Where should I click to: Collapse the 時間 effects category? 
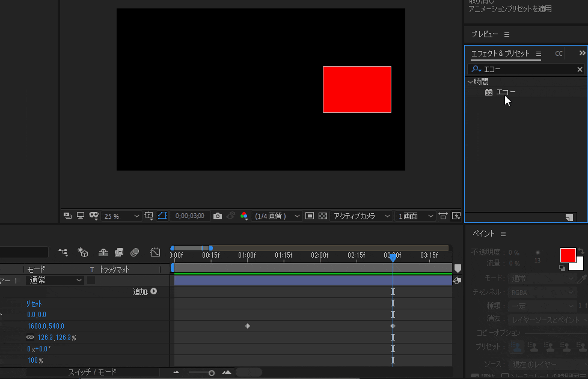(470, 82)
